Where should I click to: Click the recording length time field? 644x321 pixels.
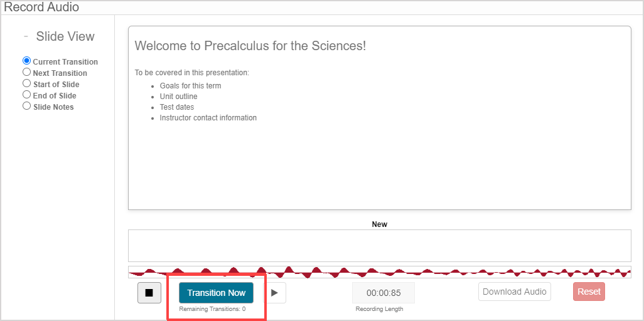point(384,293)
